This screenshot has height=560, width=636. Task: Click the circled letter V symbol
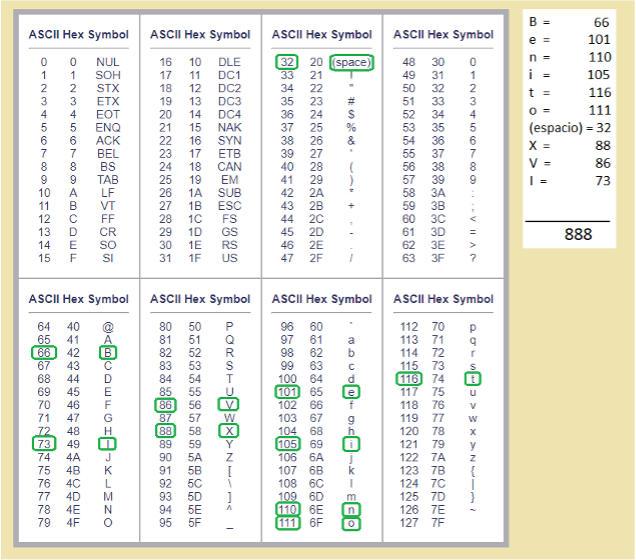click(229, 404)
